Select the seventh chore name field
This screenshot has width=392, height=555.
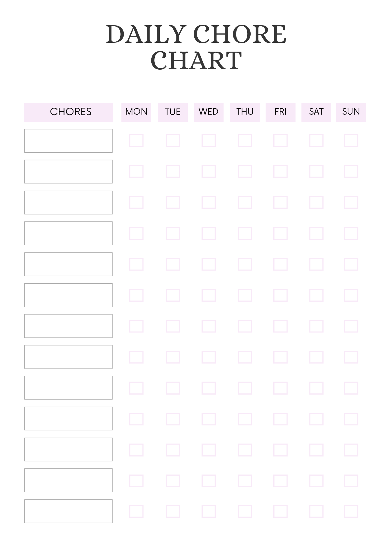pyautogui.click(x=68, y=326)
